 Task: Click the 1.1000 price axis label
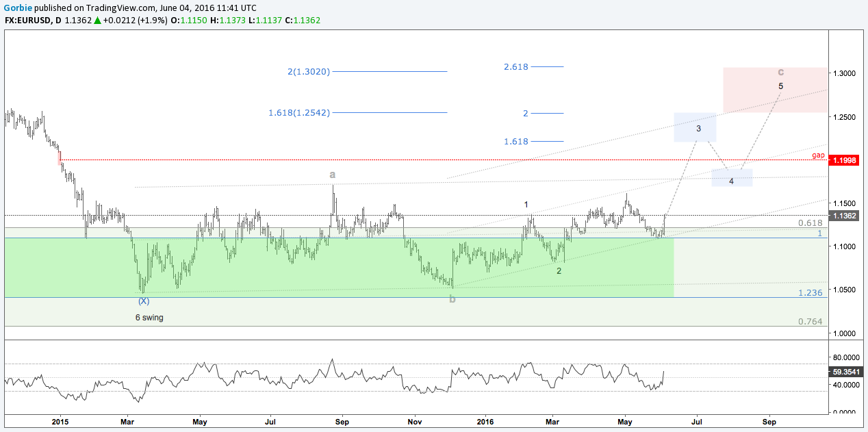845,246
